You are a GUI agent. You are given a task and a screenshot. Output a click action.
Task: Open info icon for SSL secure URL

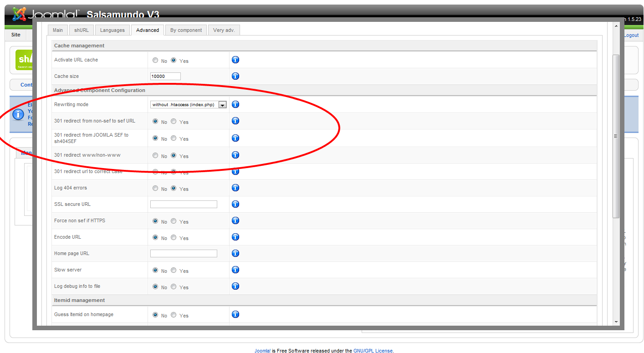click(235, 204)
